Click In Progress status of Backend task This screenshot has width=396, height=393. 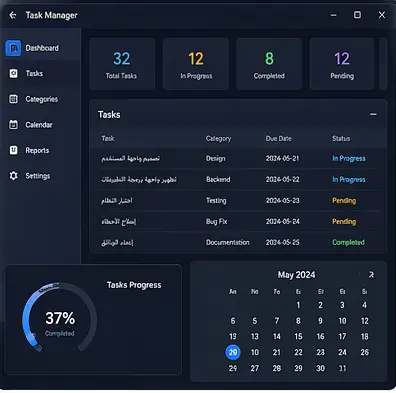coord(349,179)
